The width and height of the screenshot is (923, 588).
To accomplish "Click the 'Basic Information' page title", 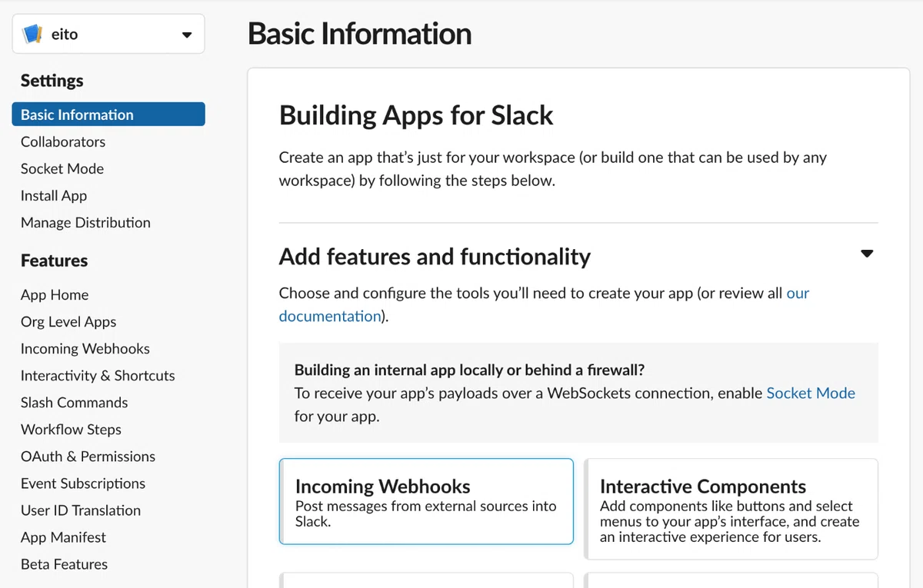I will tap(359, 34).
